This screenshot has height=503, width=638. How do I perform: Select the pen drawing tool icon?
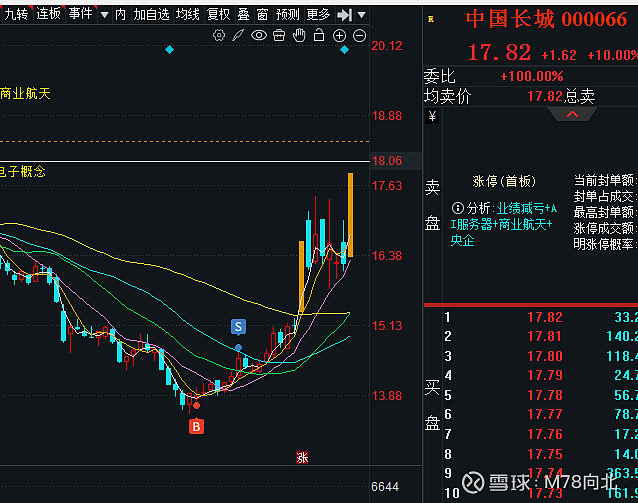click(238, 36)
